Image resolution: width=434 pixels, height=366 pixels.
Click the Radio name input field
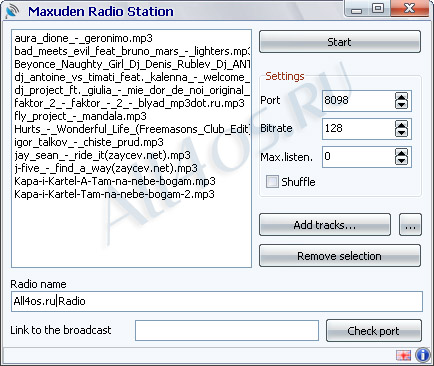click(217, 301)
